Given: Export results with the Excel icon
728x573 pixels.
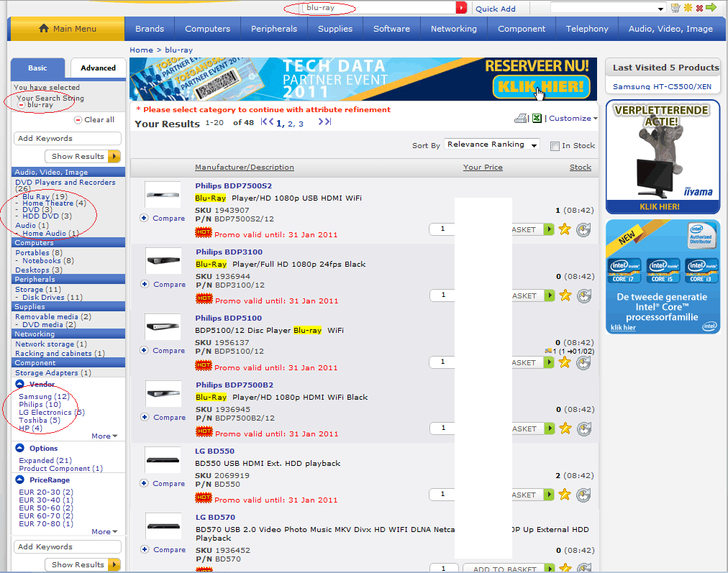Looking at the screenshot, I should tap(537, 119).
